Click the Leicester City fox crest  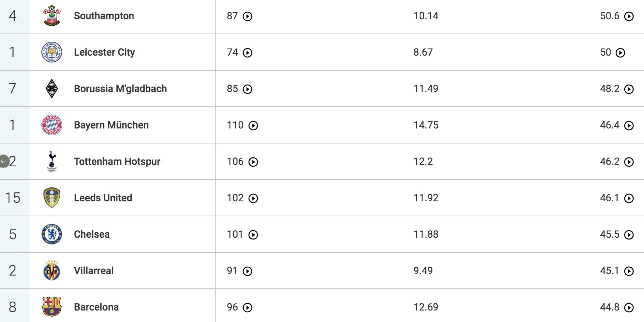click(x=52, y=52)
